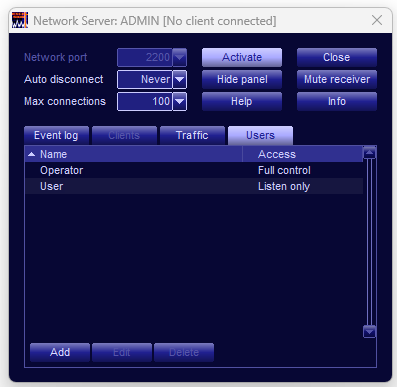This screenshot has height=387, width=397.
Task: Close the Network Server window with X
Action: (x=377, y=20)
